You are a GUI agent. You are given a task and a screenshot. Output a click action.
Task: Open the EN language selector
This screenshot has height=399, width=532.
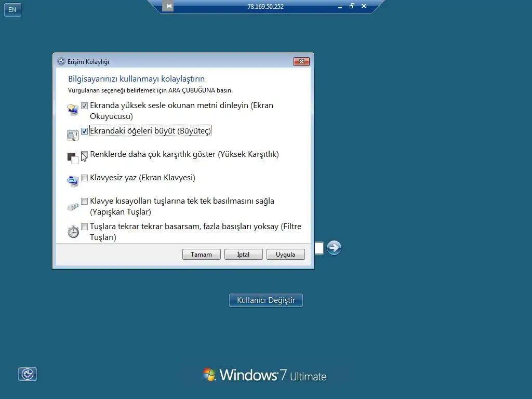click(x=12, y=9)
